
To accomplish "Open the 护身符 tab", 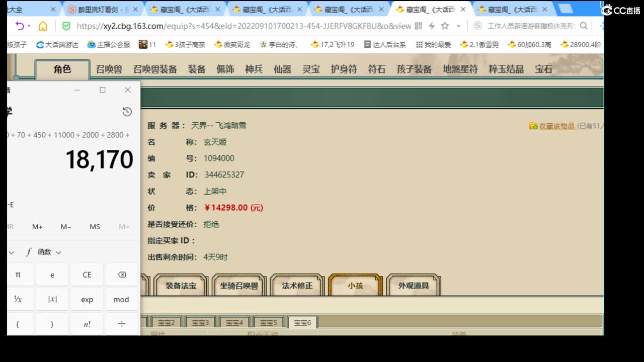I will 344,69.
